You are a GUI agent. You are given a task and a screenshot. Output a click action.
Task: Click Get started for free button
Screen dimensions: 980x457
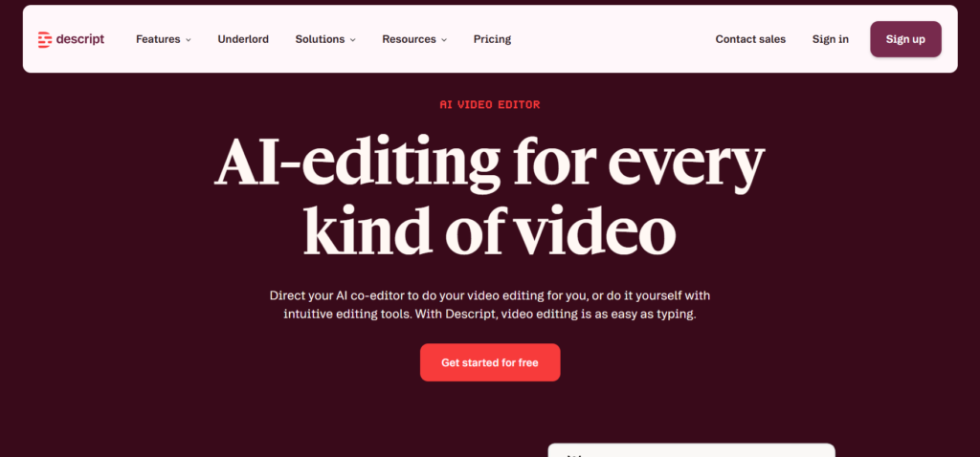[490, 362]
